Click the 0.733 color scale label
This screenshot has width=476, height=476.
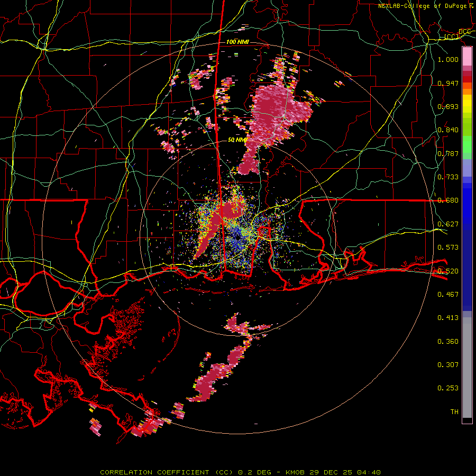(448, 177)
